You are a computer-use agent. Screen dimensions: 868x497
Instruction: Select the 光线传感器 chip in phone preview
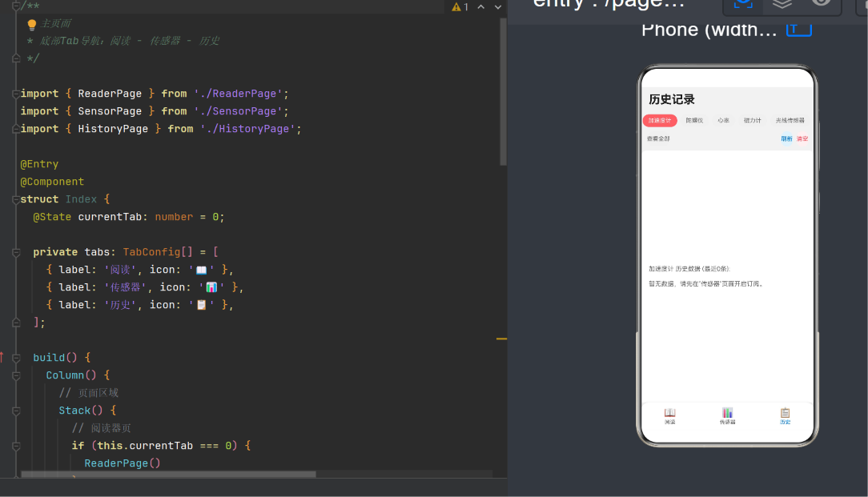pos(790,121)
